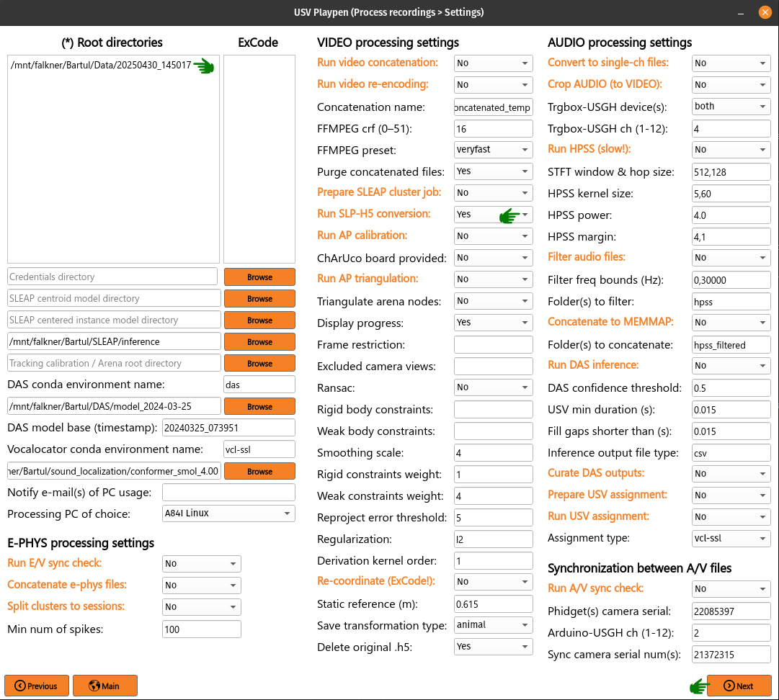The image size is (779, 700).
Task: Click Notify e-mail(s) of PC usage field
Action: pyautogui.click(x=228, y=493)
